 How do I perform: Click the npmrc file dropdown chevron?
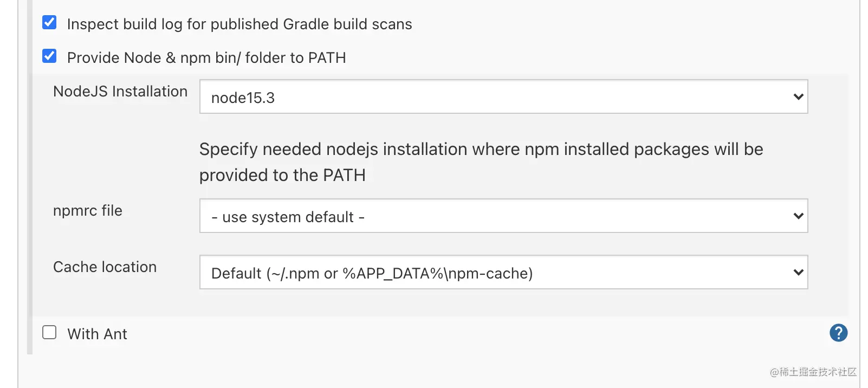pos(798,216)
